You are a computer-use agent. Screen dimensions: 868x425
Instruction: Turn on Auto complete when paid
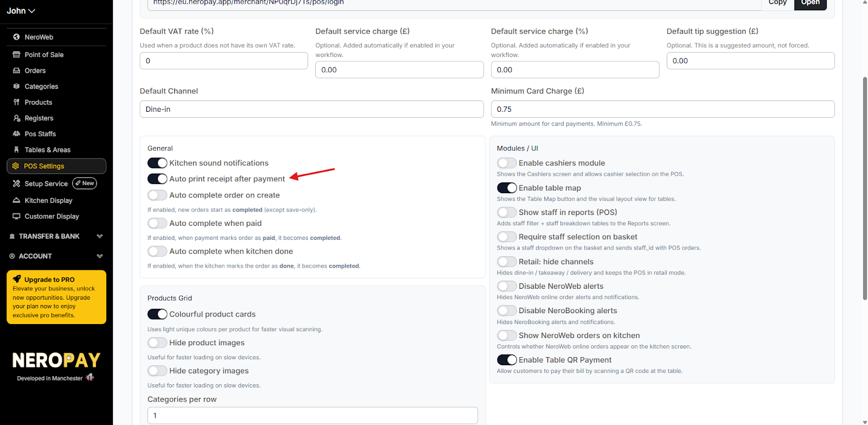coord(157,223)
